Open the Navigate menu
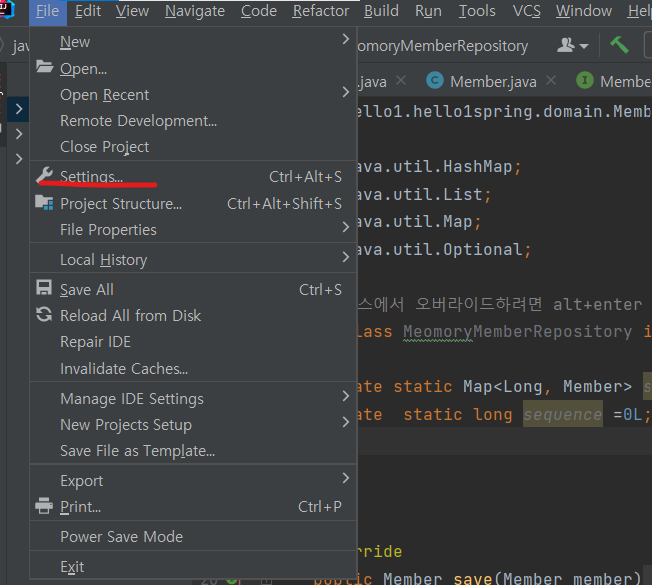The width and height of the screenshot is (652, 585). [x=195, y=11]
